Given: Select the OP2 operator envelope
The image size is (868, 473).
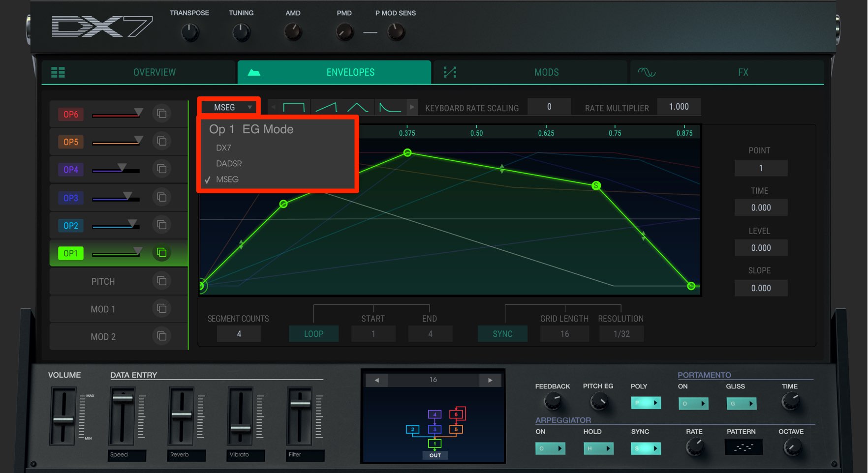Looking at the screenshot, I should (x=70, y=225).
